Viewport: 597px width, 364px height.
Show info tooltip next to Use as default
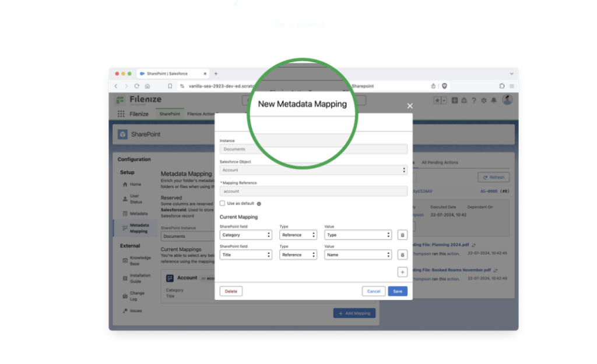tap(259, 203)
